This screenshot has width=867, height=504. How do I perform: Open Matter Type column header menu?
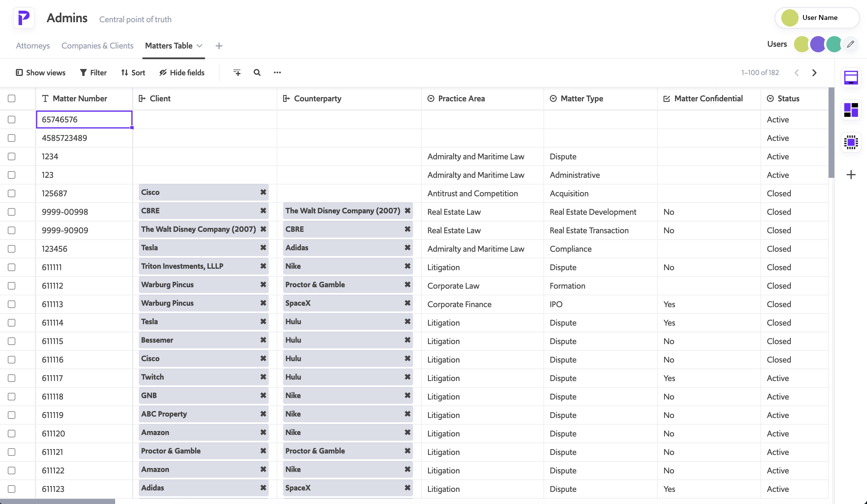(600, 98)
